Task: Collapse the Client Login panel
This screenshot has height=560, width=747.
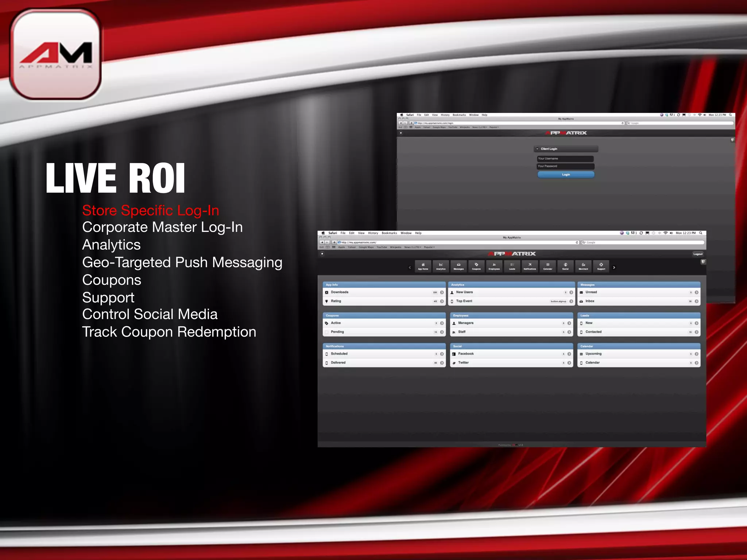Action: pyautogui.click(x=537, y=149)
